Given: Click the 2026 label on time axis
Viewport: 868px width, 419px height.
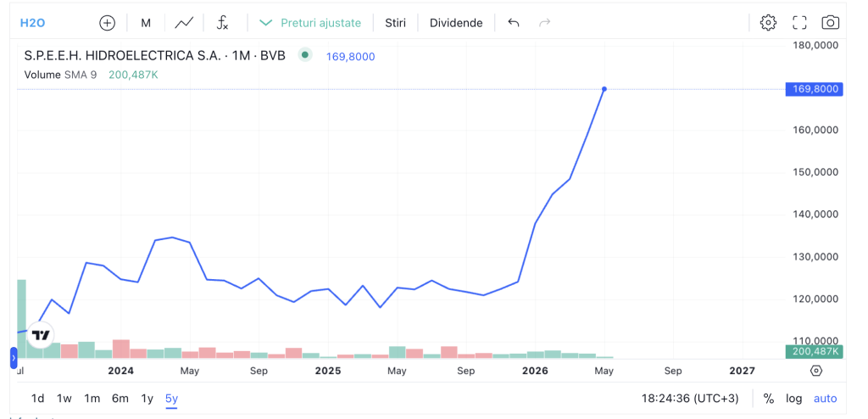Looking at the screenshot, I should [x=535, y=371].
